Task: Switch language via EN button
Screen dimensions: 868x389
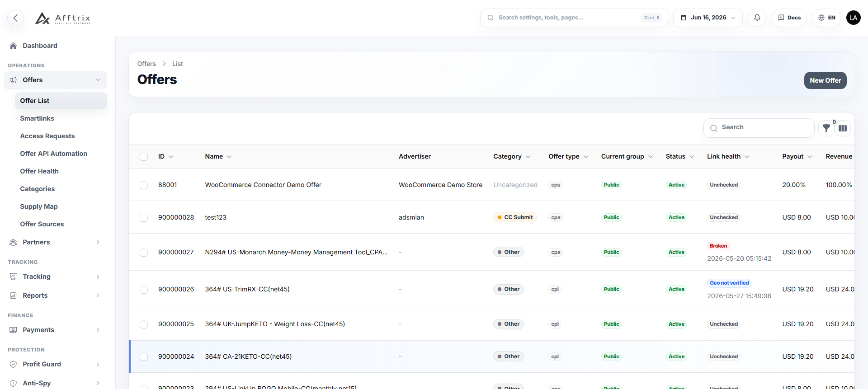Action: point(826,18)
